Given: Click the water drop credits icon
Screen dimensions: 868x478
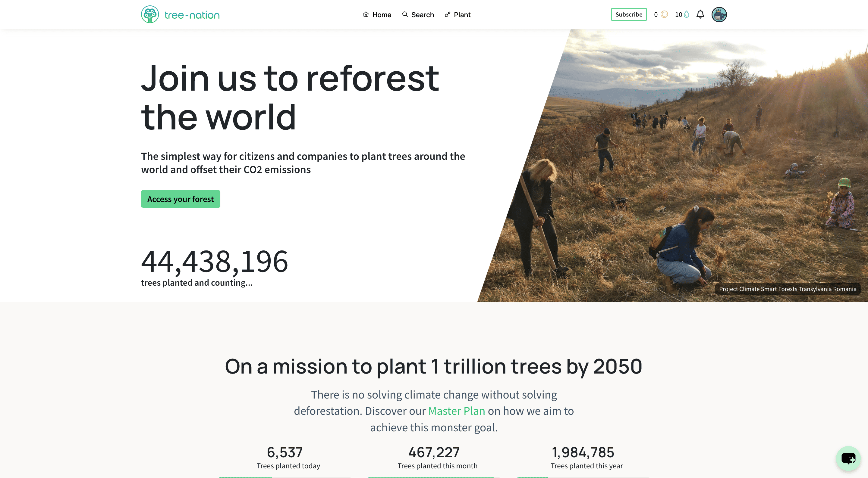Looking at the screenshot, I should (686, 14).
